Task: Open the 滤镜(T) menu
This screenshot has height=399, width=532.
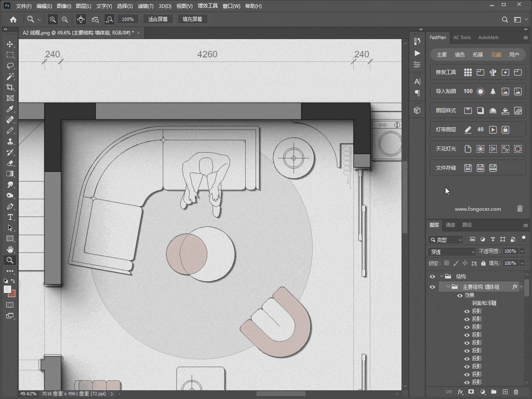Action: (x=145, y=6)
